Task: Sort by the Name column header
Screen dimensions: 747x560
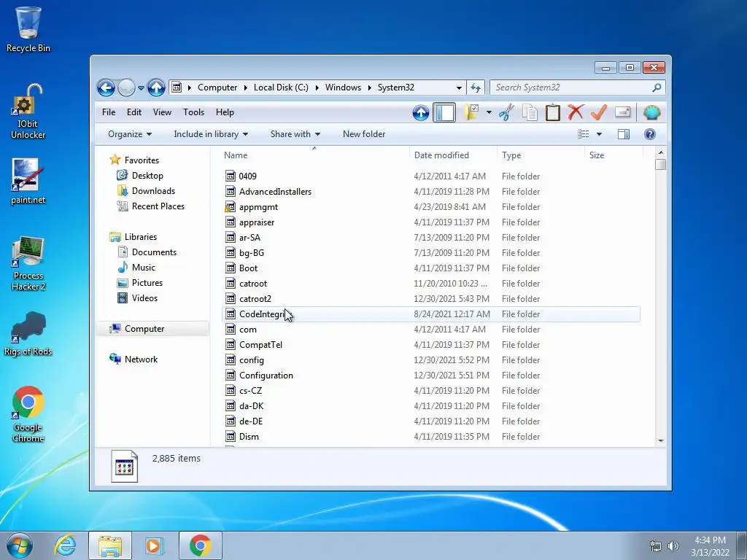Action: pyautogui.click(x=314, y=155)
